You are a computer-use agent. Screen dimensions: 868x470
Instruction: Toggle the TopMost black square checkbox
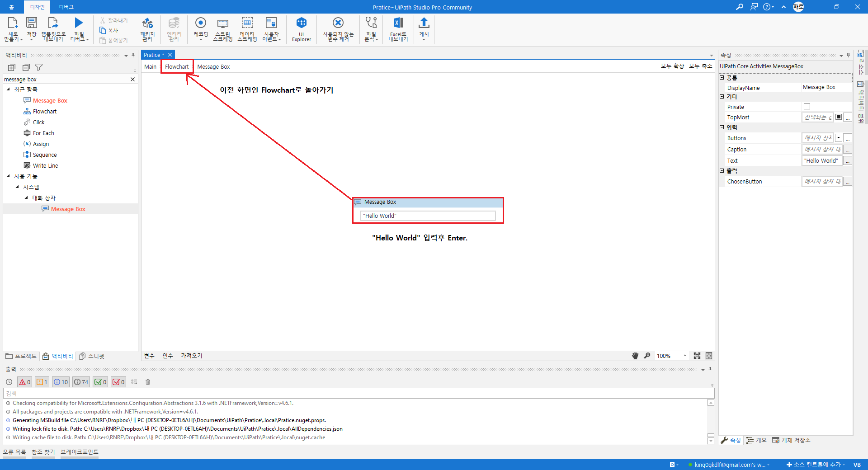point(839,117)
